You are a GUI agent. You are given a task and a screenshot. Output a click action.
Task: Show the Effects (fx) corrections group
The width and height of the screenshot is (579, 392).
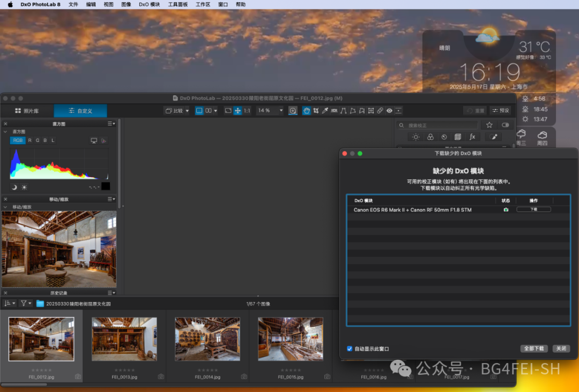pyautogui.click(x=472, y=137)
